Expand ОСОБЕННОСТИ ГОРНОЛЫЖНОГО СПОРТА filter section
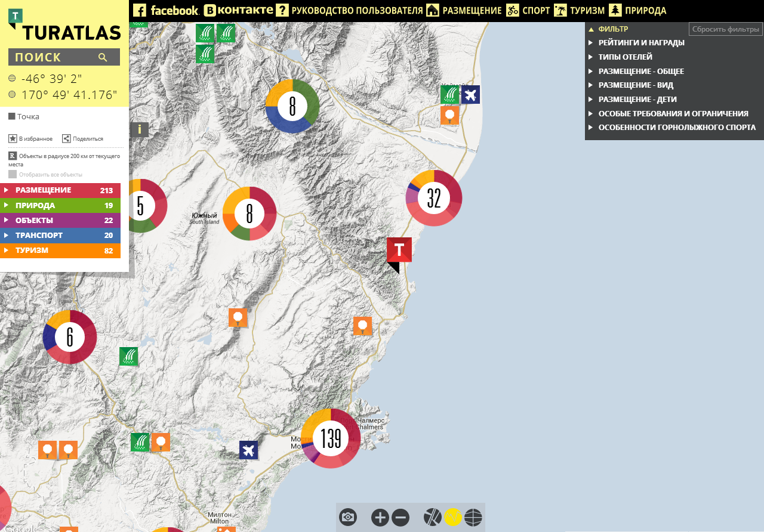764x532 pixels. 671,128
